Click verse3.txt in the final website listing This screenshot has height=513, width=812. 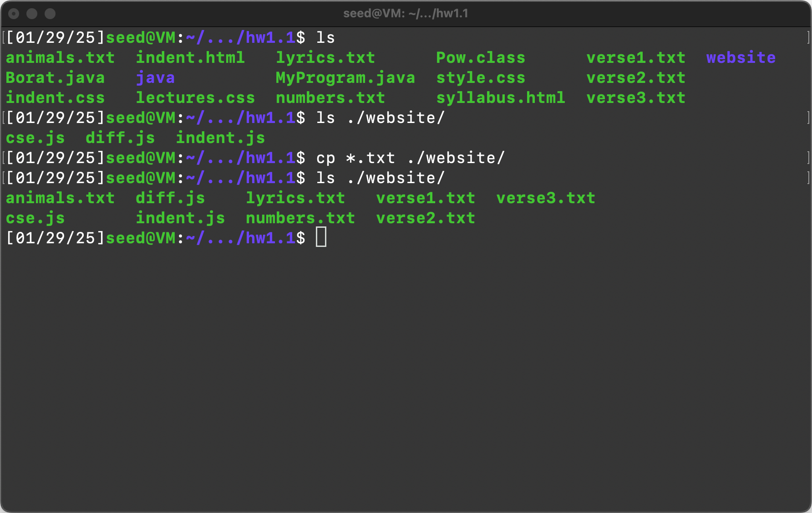pos(545,198)
